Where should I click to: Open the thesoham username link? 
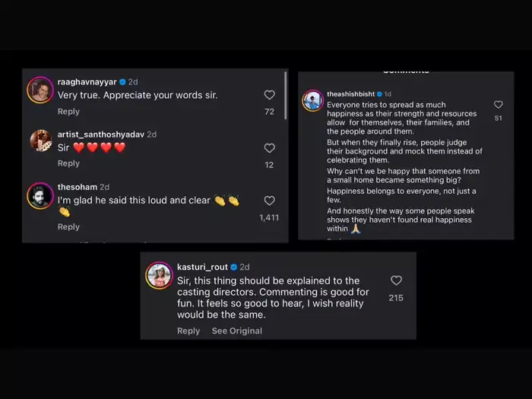[77, 187]
